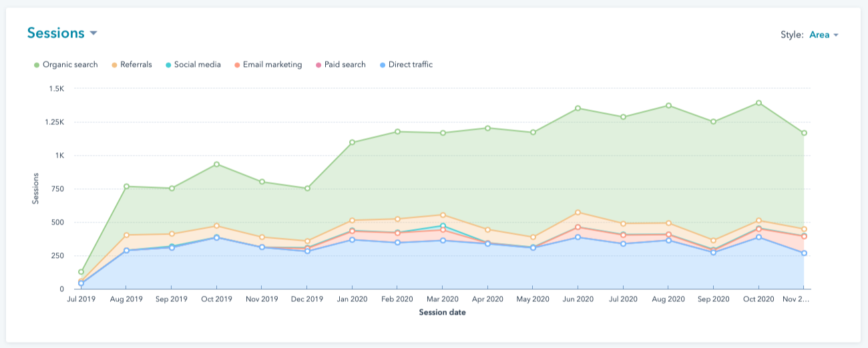Click the 750 y-axis value
The image size is (868, 348).
(x=57, y=189)
